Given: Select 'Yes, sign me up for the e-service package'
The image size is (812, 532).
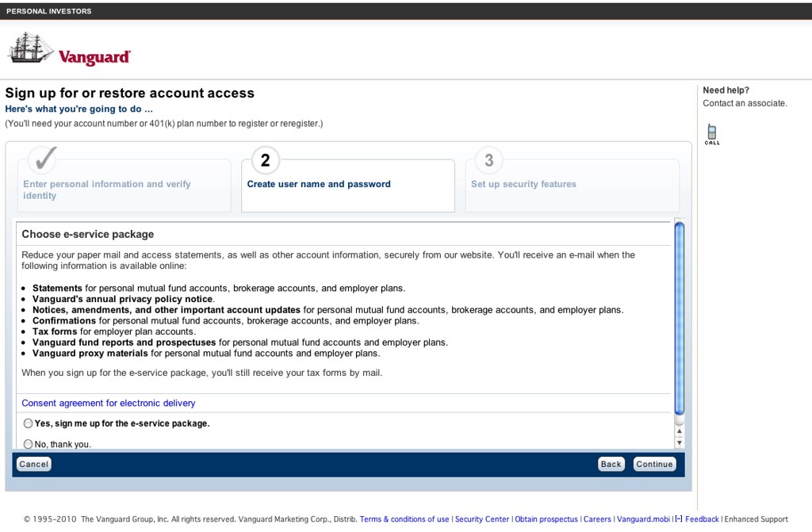Looking at the screenshot, I should pos(28,423).
